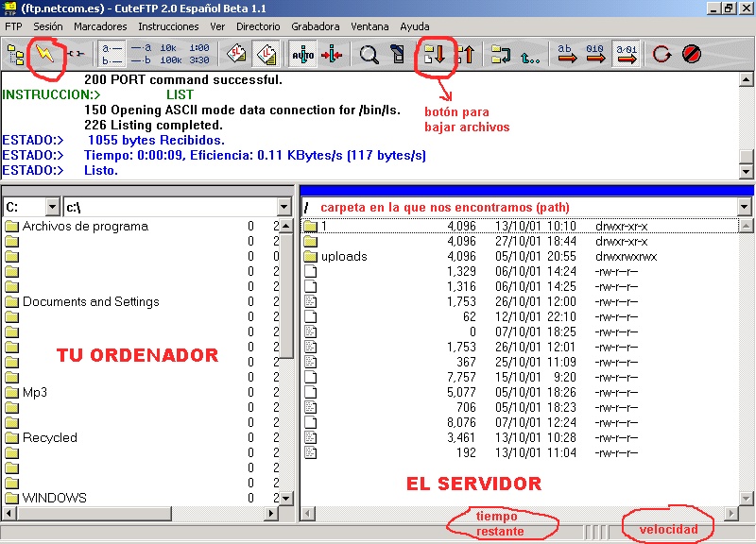This screenshot has height=544, width=756.
Task: Select the WINDOWS folder in local list
Action: pos(54,498)
